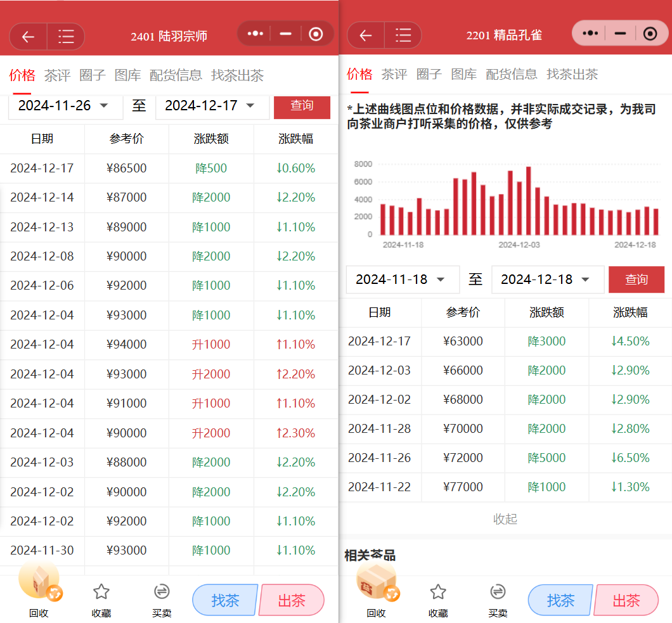This screenshot has width=672, height=623.
Task: Click 降5000 change cell
Action: (546, 458)
